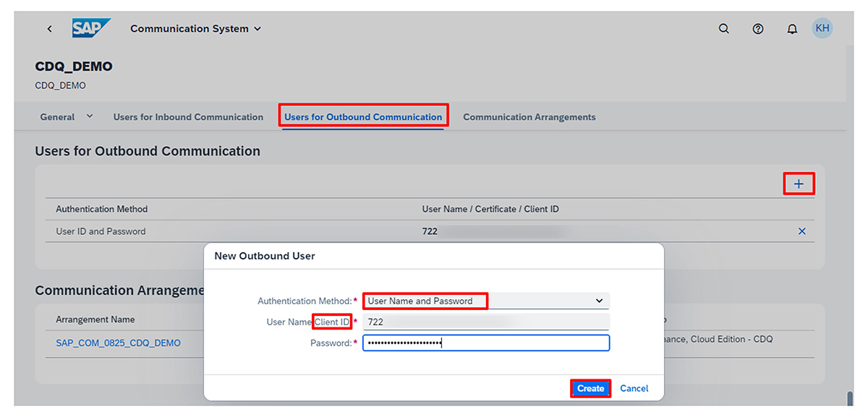Screen dimensions: 868x417
Task: Select the User ID and Password cell
Action: [x=101, y=231]
